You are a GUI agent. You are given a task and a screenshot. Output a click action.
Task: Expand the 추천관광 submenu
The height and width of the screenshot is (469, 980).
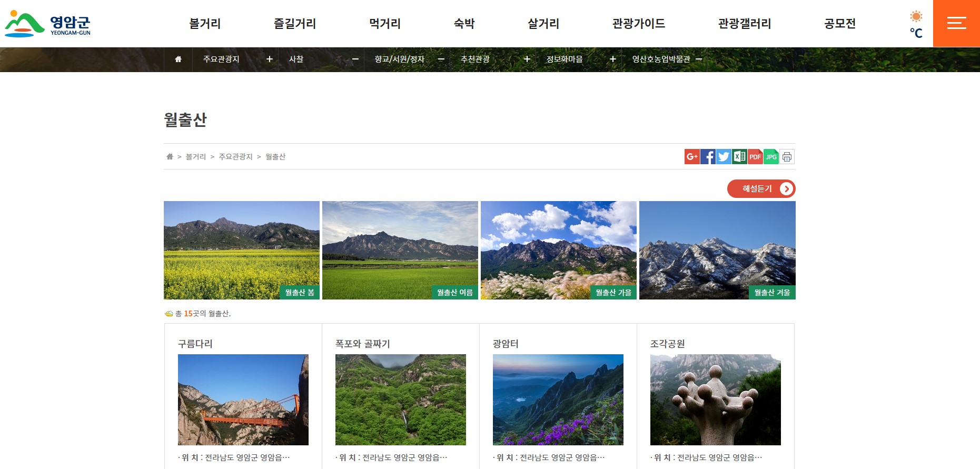[x=527, y=59]
